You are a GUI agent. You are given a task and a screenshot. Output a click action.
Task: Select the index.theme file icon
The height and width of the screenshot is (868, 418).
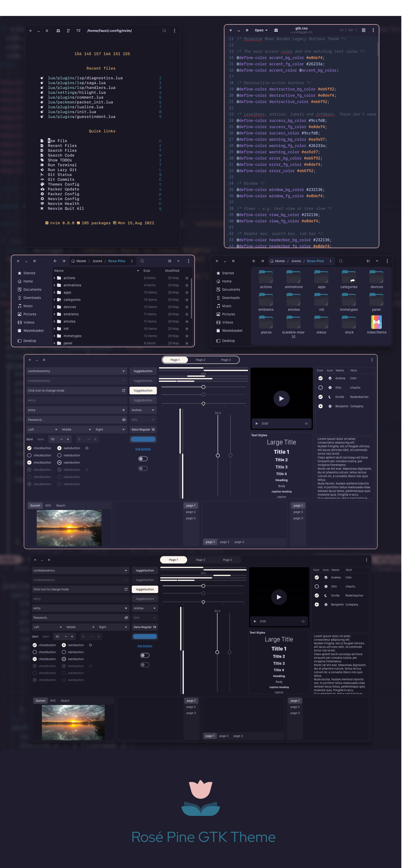(376, 322)
